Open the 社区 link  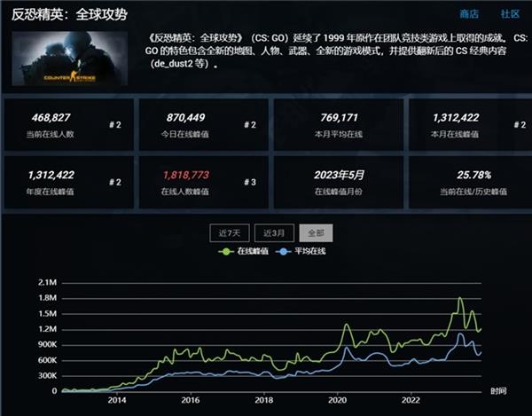pyautogui.click(x=510, y=14)
